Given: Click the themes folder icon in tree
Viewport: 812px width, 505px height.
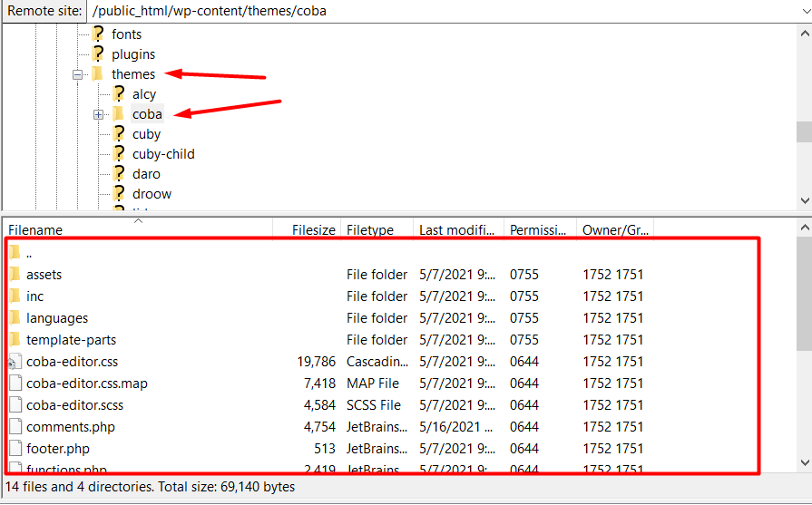Looking at the screenshot, I should tap(97, 74).
